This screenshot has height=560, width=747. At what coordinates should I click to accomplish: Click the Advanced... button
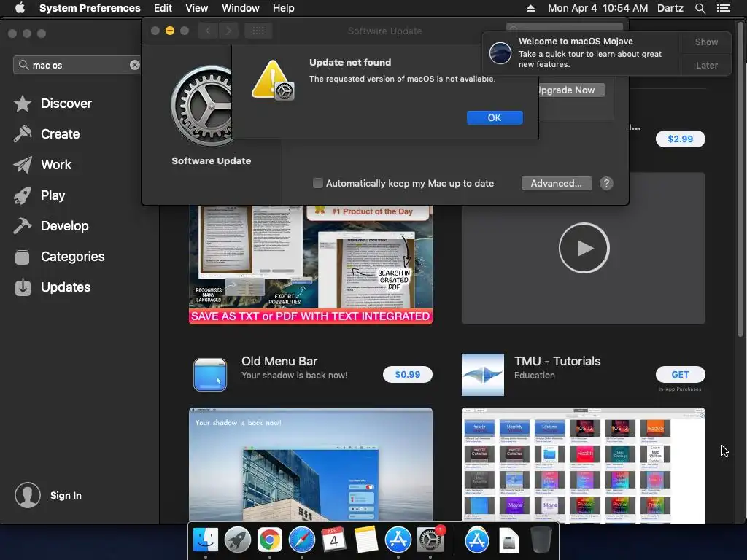pyautogui.click(x=557, y=183)
